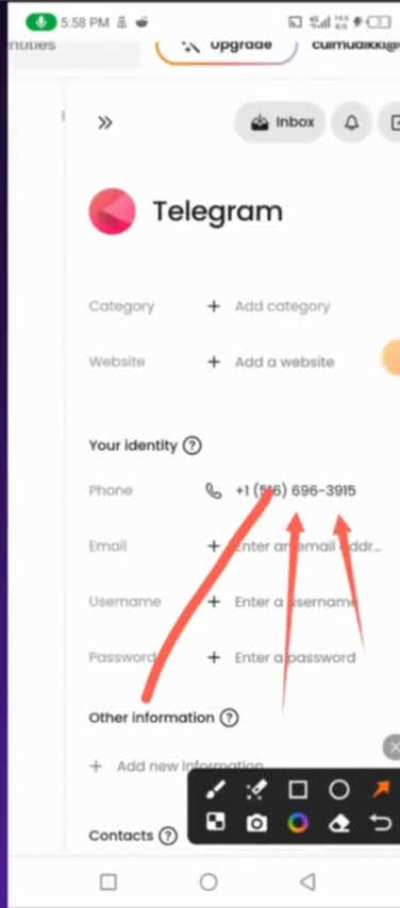This screenshot has height=908, width=400.
Task: Tap the undo arrow in toolbar
Action: (x=381, y=822)
